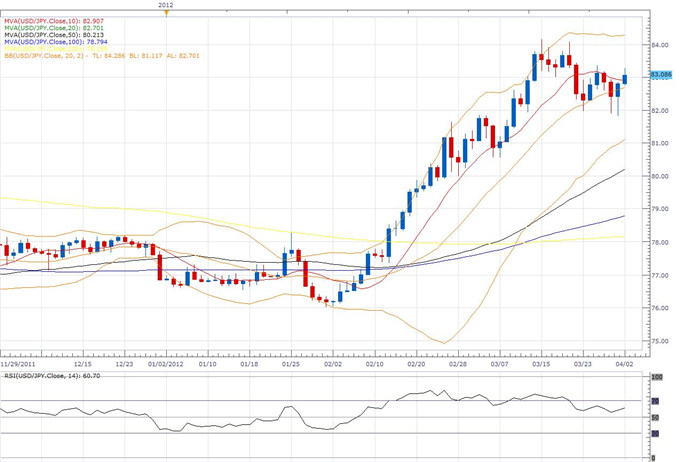The height and width of the screenshot is (462, 680).
Task: Click the 100 level on RSI scale
Action: tap(656, 378)
